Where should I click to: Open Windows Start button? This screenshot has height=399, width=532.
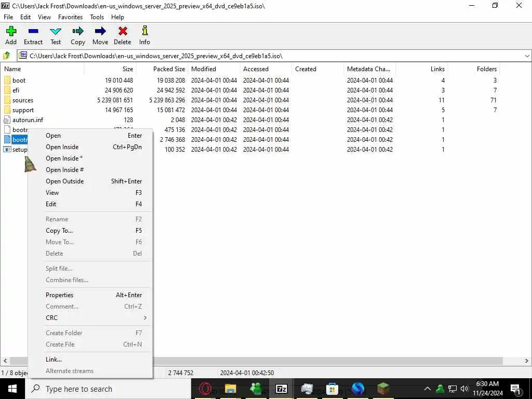(x=12, y=389)
